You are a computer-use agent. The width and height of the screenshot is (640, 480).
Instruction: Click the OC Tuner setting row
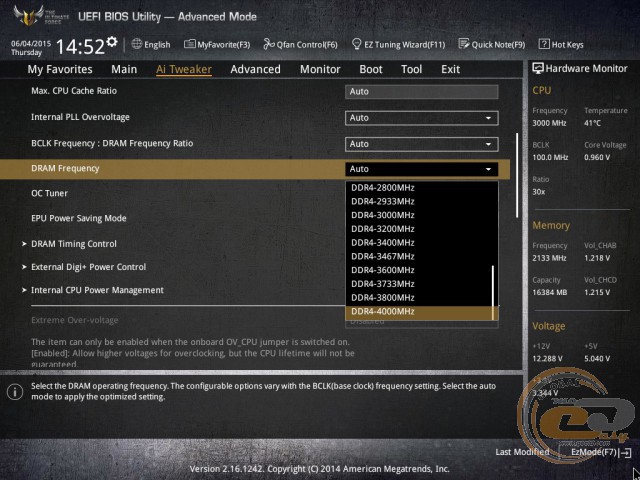50,193
